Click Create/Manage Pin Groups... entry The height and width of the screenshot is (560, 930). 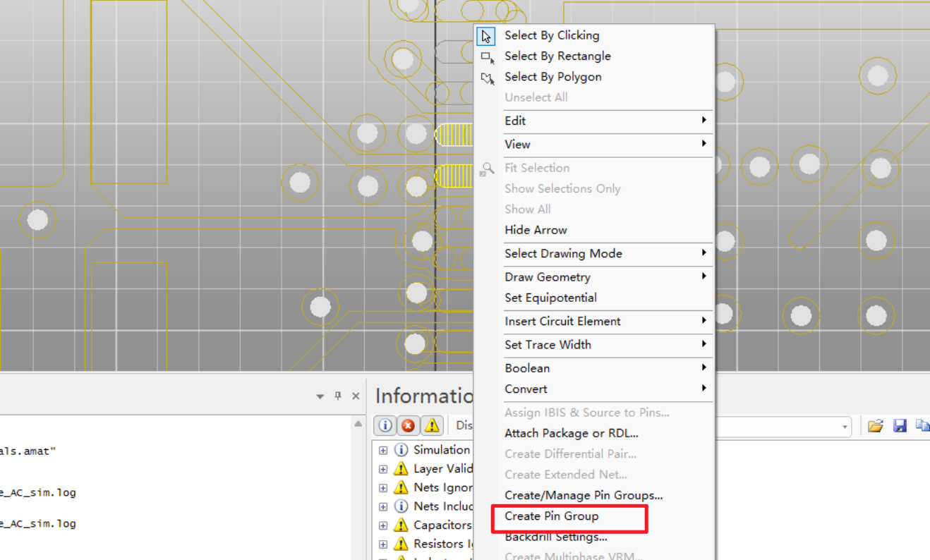pos(594,495)
